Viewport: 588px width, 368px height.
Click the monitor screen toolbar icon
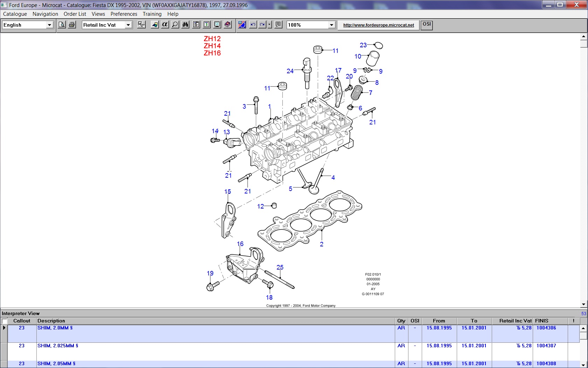coord(217,25)
